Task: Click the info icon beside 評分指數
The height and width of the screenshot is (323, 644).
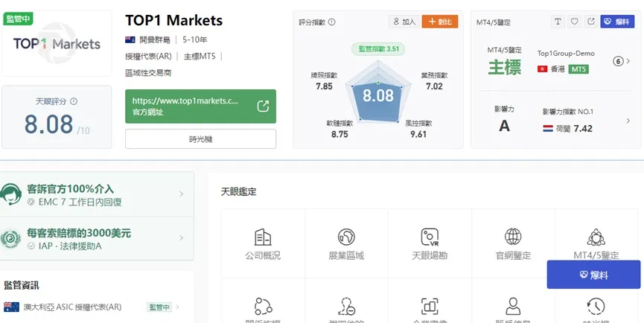Action: (x=332, y=22)
